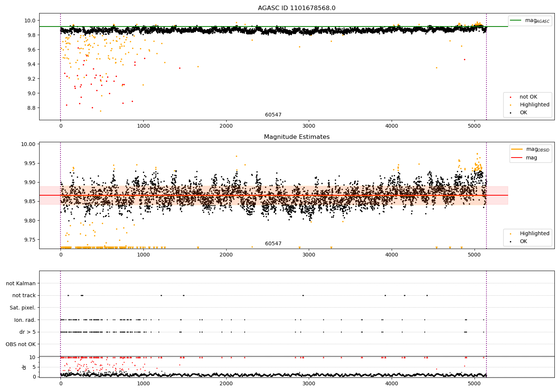The image size is (560, 392).
Task: Click the 'dr > 5' row label
Action: pos(28,332)
